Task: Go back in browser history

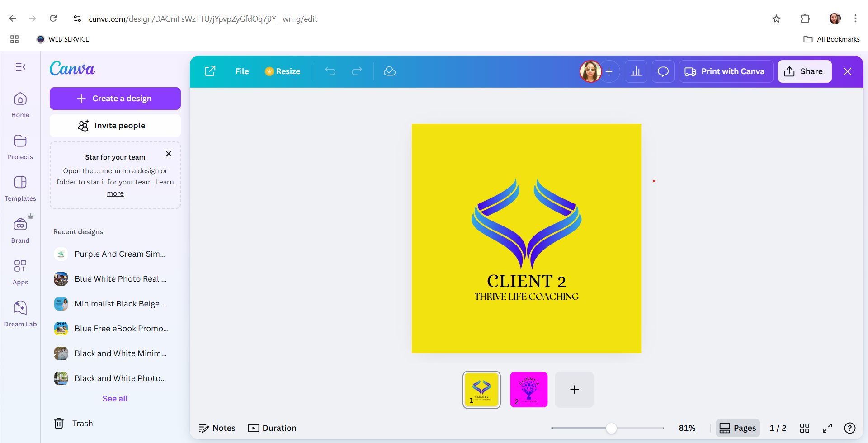Action: [x=13, y=19]
